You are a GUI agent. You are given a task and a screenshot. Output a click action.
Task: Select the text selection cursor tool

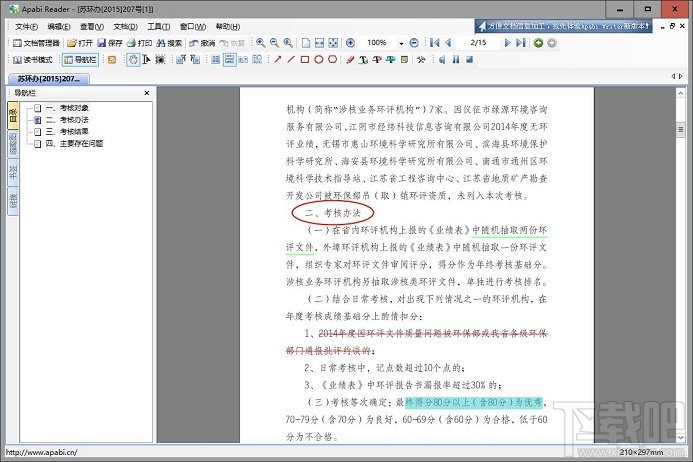tap(146, 60)
